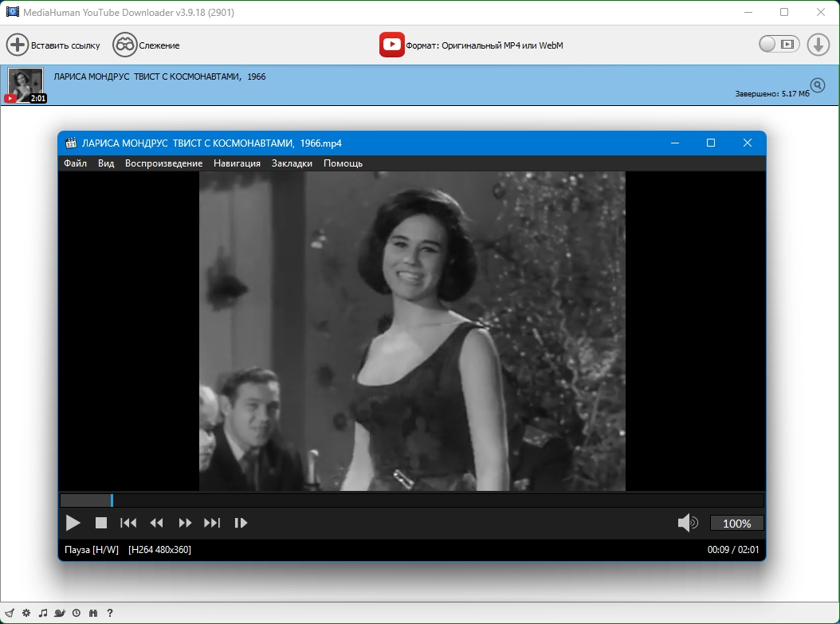This screenshot has height=624, width=840.
Task: Open YouTube format selector icon
Action: click(391, 45)
